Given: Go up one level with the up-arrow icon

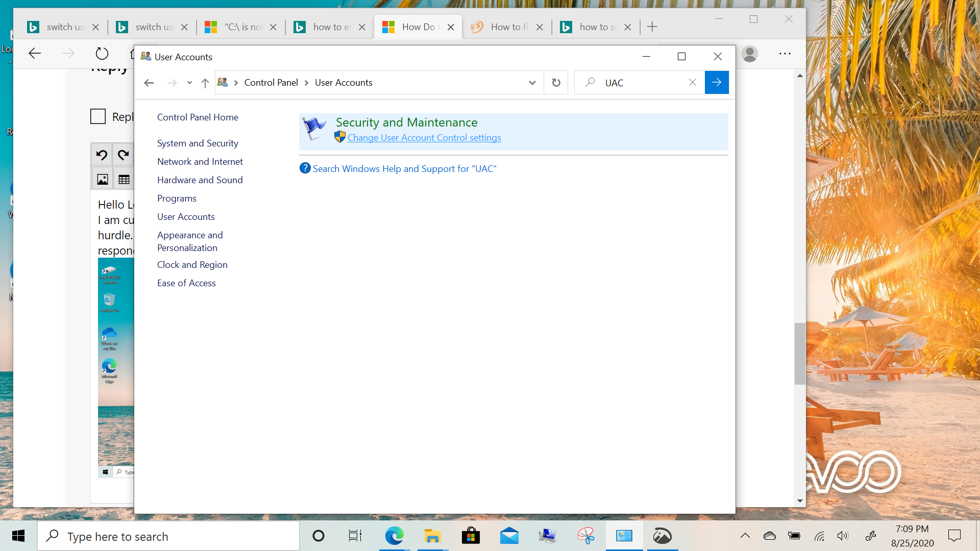Looking at the screenshot, I should [205, 83].
